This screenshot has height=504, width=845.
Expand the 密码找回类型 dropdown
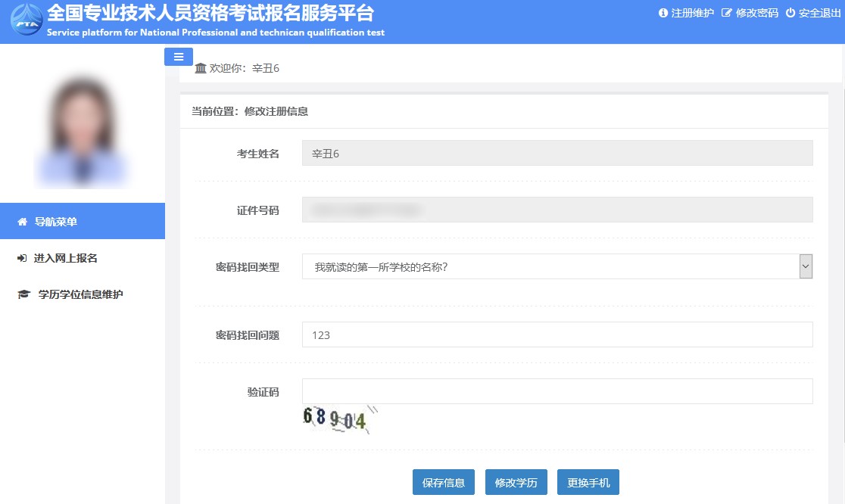pos(557,266)
